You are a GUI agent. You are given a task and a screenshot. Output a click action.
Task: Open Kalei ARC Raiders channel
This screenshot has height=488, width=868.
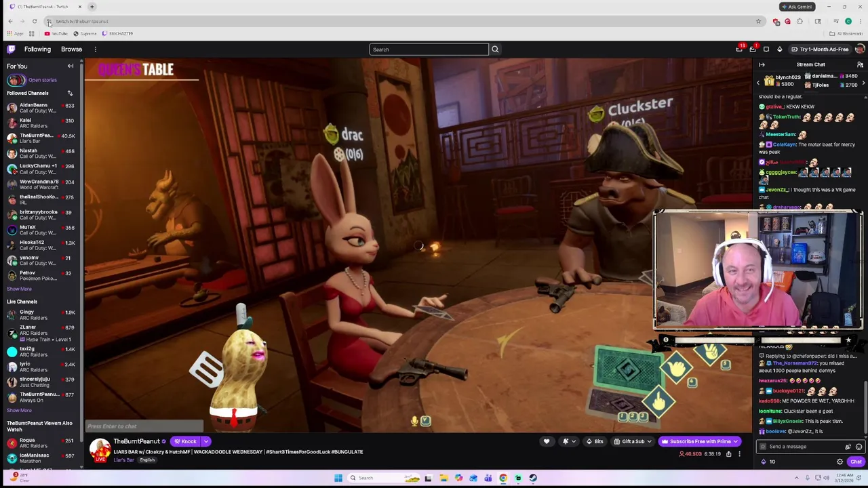(41, 123)
